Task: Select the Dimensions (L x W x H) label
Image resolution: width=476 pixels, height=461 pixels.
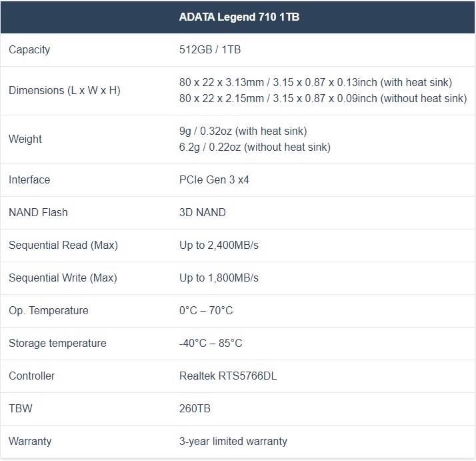Action: [x=65, y=90]
